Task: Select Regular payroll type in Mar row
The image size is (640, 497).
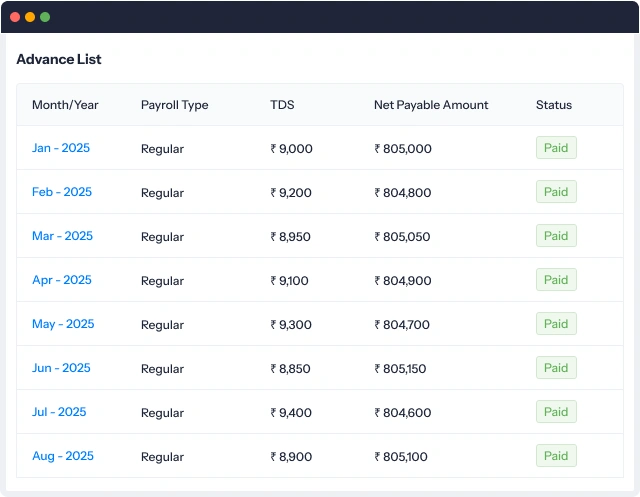Action: (x=162, y=237)
